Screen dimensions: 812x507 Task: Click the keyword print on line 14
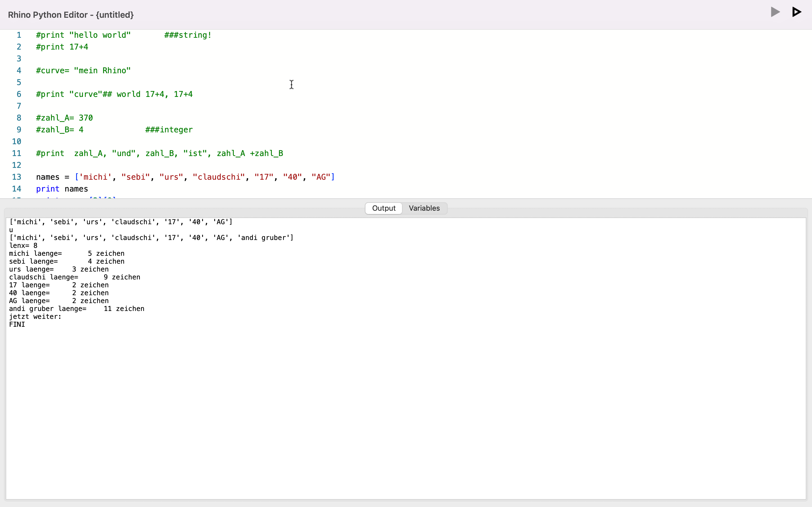pos(47,189)
